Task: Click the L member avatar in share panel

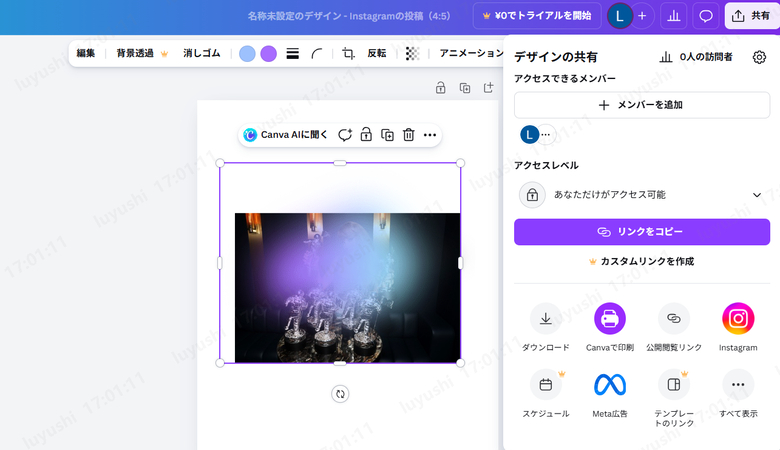Action: [x=529, y=134]
